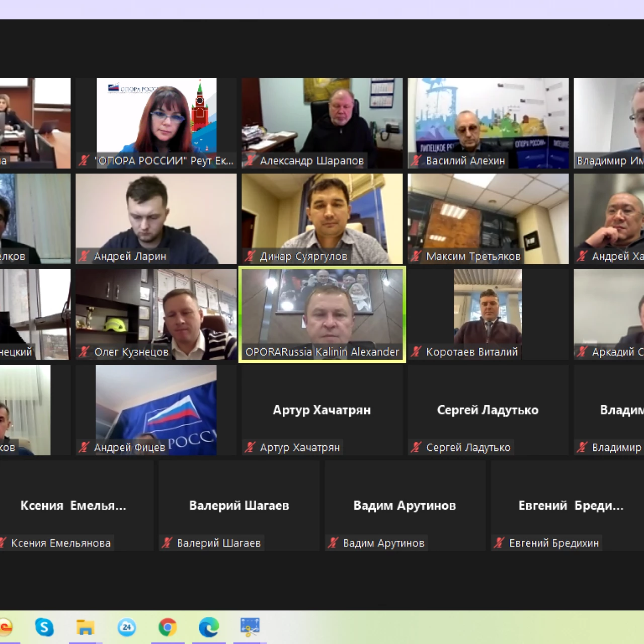Viewport: 644px width, 644px height.
Task: Select the muted mic icon next to Андрей Ларин
Action: [84, 256]
